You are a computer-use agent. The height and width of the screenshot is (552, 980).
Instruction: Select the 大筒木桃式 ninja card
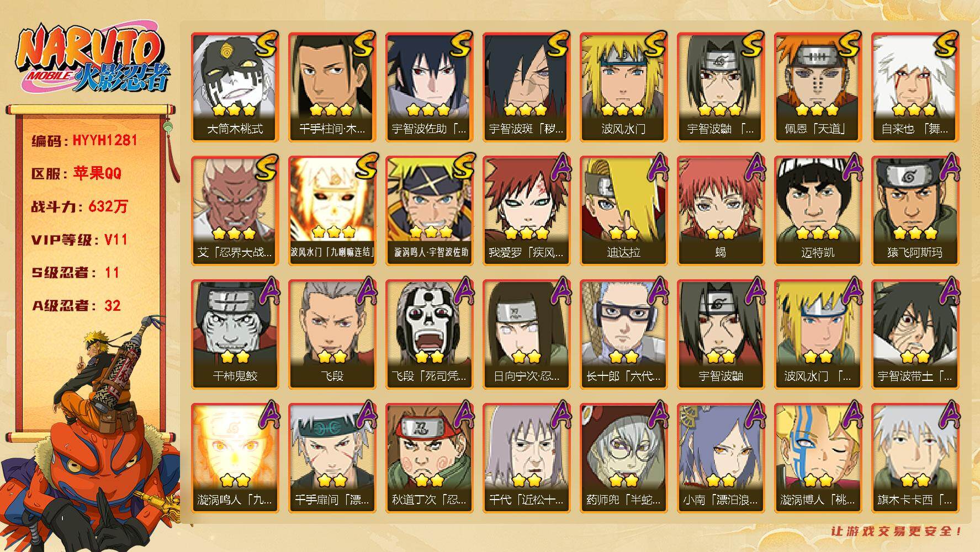pyautogui.click(x=235, y=87)
